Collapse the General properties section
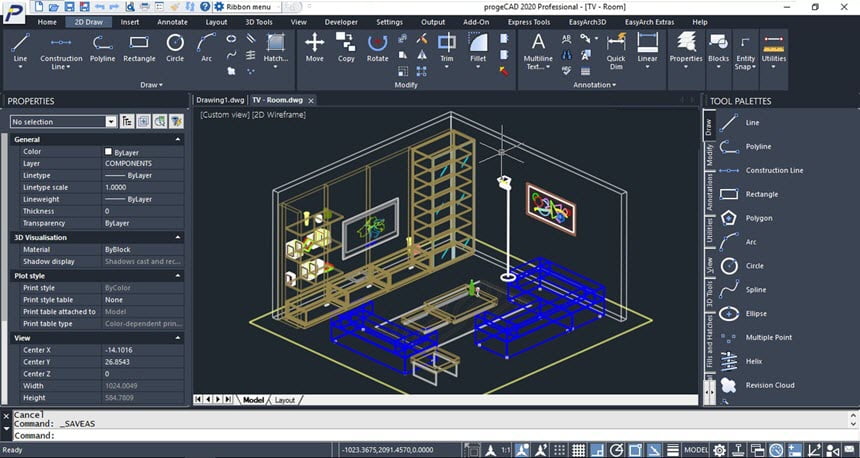The height and width of the screenshot is (458, 860). coord(178,139)
